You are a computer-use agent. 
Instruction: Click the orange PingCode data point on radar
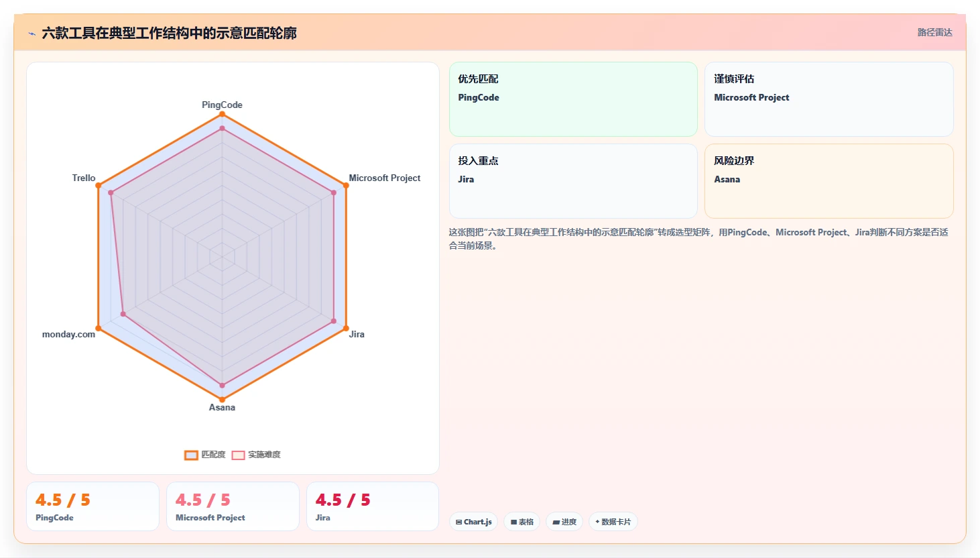click(222, 114)
